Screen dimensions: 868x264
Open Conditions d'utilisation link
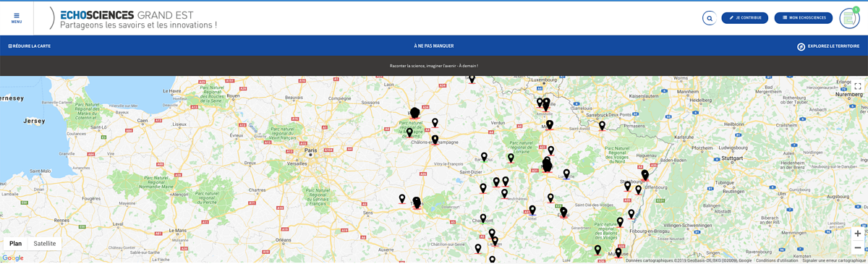(x=777, y=260)
